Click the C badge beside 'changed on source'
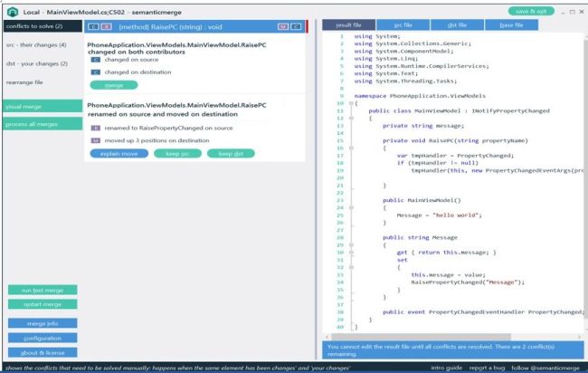The width and height of the screenshot is (588, 373). (96, 60)
